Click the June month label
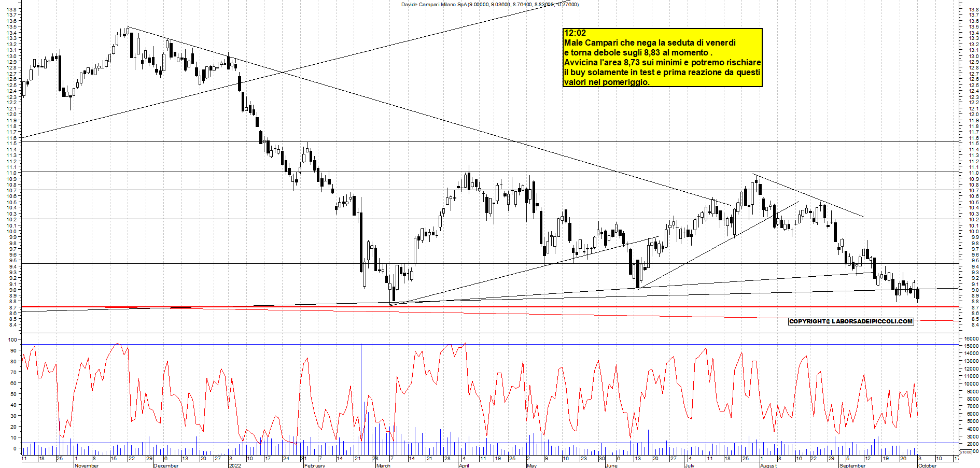 tap(612, 465)
